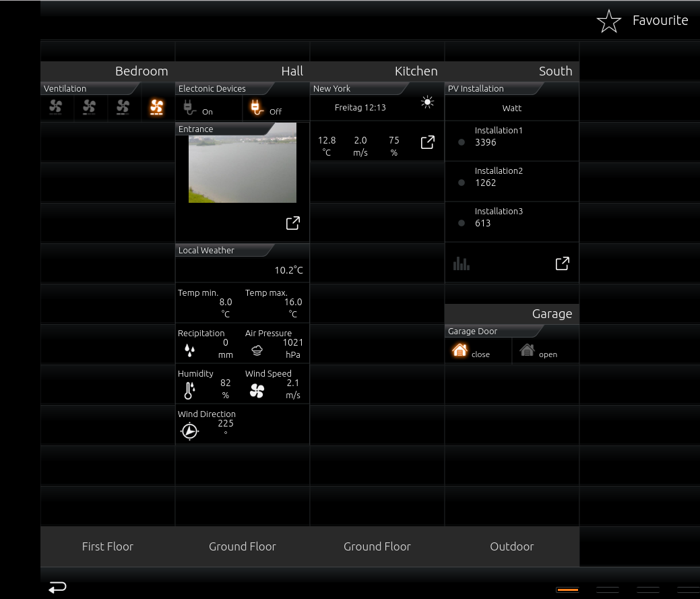Screen dimensions: 700x599
Task: Click the Installation3 status dot
Action: (x=462, y=223)
